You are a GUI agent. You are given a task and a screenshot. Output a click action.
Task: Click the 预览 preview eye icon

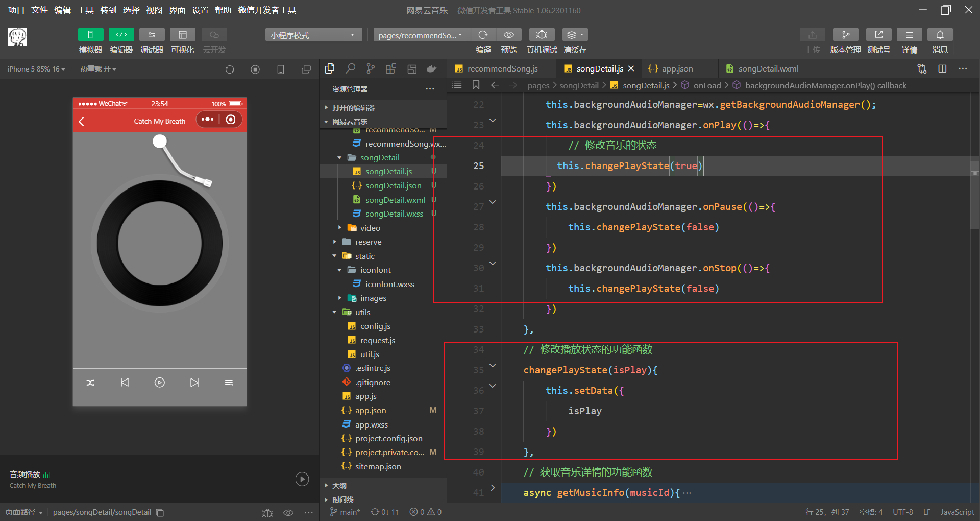click(509, 35)
